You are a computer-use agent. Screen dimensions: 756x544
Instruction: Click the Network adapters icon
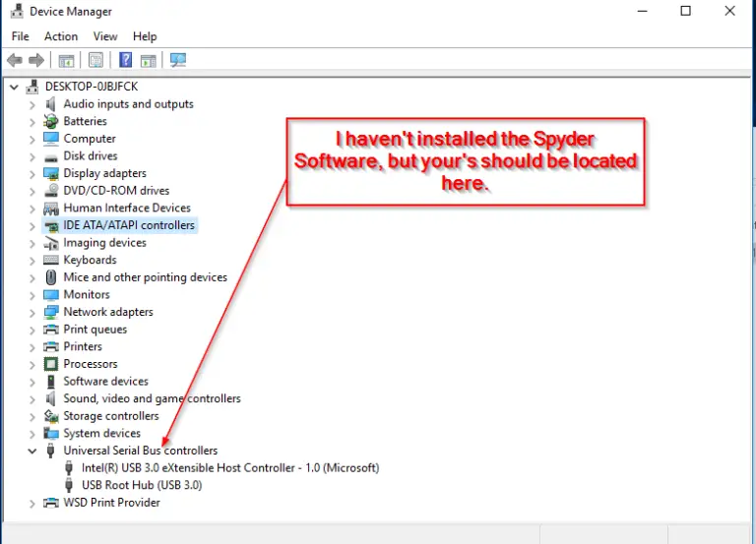pos(50,312)
